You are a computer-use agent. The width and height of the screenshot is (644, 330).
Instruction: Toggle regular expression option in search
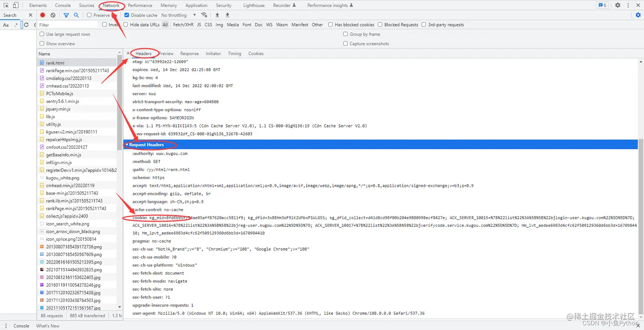[x=16, y=25]
